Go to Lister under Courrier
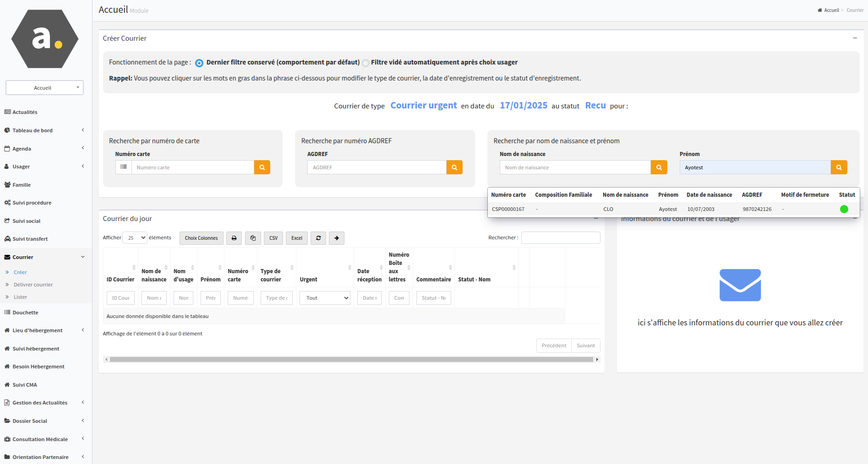The width and height of the screenshot is (868, 464). point(21,297)
